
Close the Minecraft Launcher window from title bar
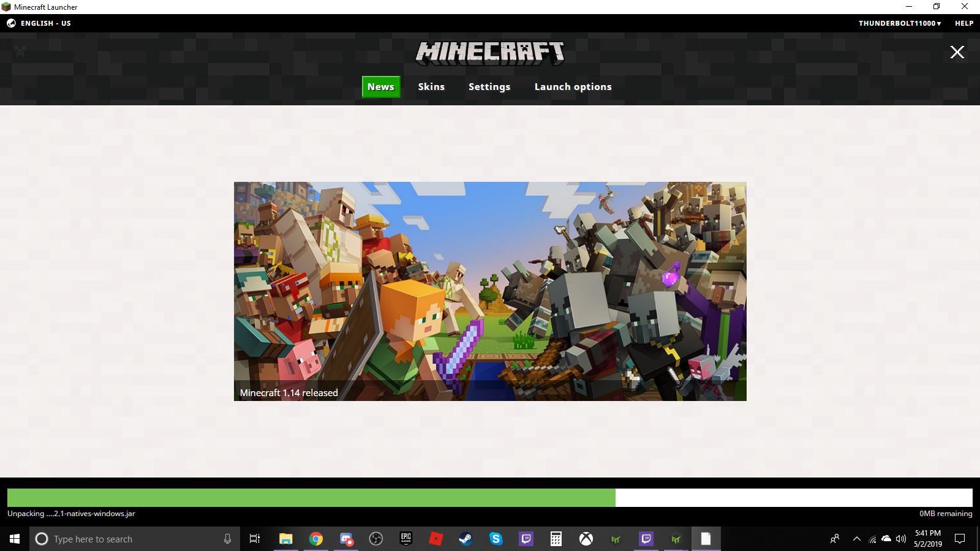tap(965, 7)
